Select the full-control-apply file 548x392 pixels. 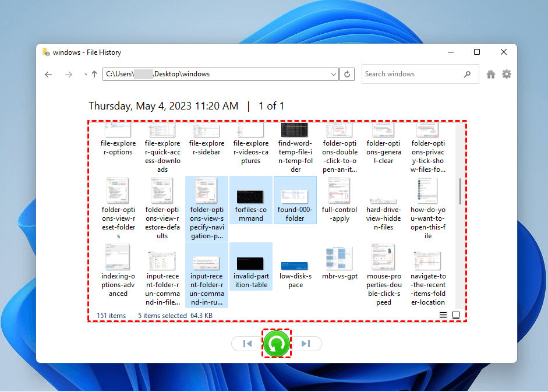click(340, 200)
